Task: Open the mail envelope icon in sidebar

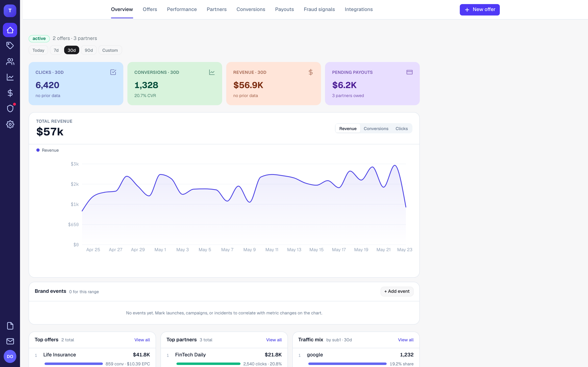Action: click(10, 341)
